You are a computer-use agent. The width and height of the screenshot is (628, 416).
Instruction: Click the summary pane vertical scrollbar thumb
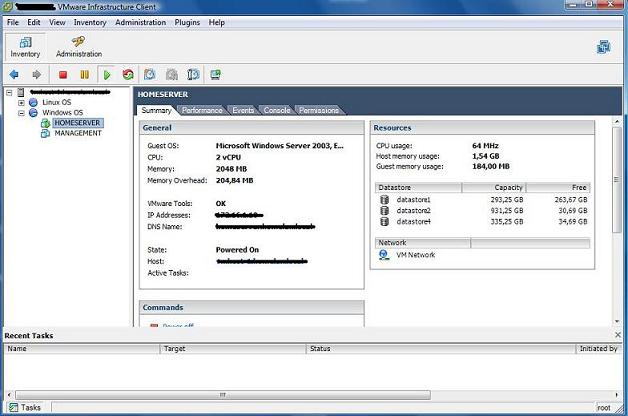(x=616, y=179)
